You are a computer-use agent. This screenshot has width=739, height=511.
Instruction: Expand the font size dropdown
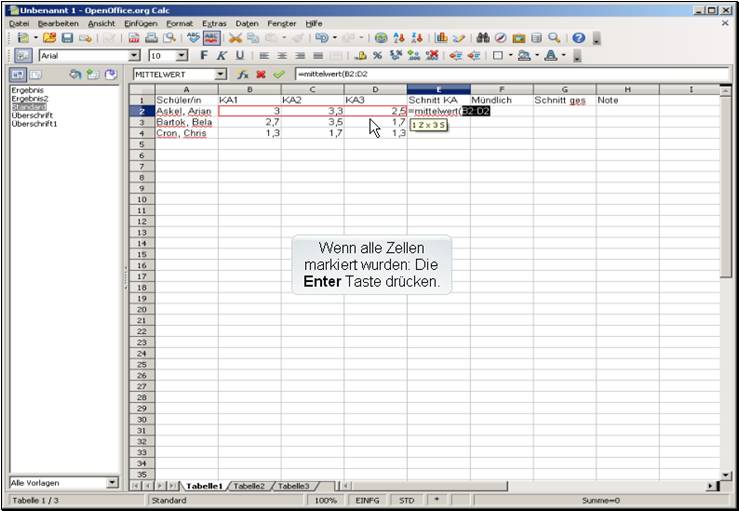pyautogui.click(x=182, y=56)
